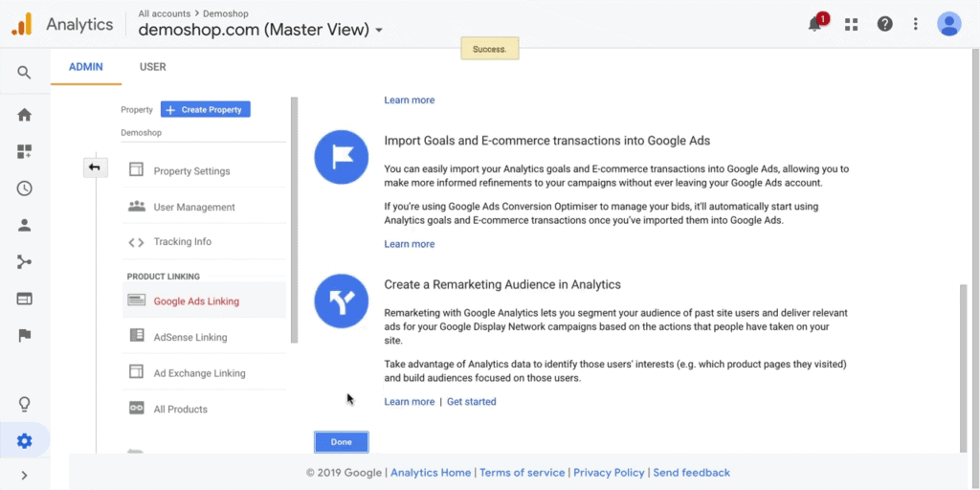Open Terms of service footer link
The width and height of the screenshot is (980, 490).
[x=522, y=473]
